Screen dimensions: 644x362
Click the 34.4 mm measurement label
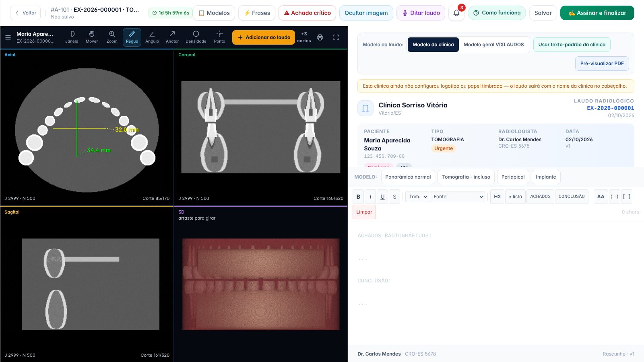99,150
